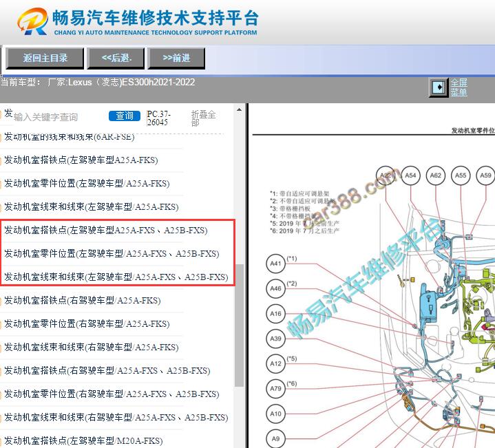Click connector label A41 in diagram
Screen dimensions: 495x448
275,264
